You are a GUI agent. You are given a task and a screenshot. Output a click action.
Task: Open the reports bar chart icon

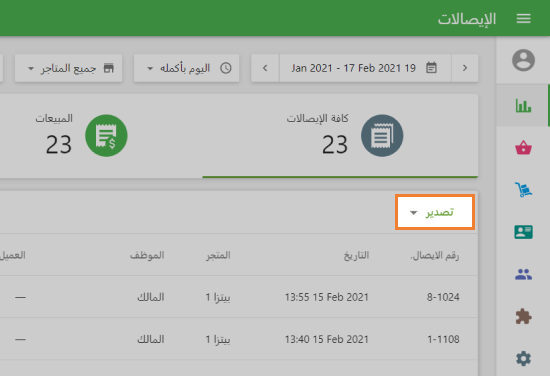coord(523,106)
